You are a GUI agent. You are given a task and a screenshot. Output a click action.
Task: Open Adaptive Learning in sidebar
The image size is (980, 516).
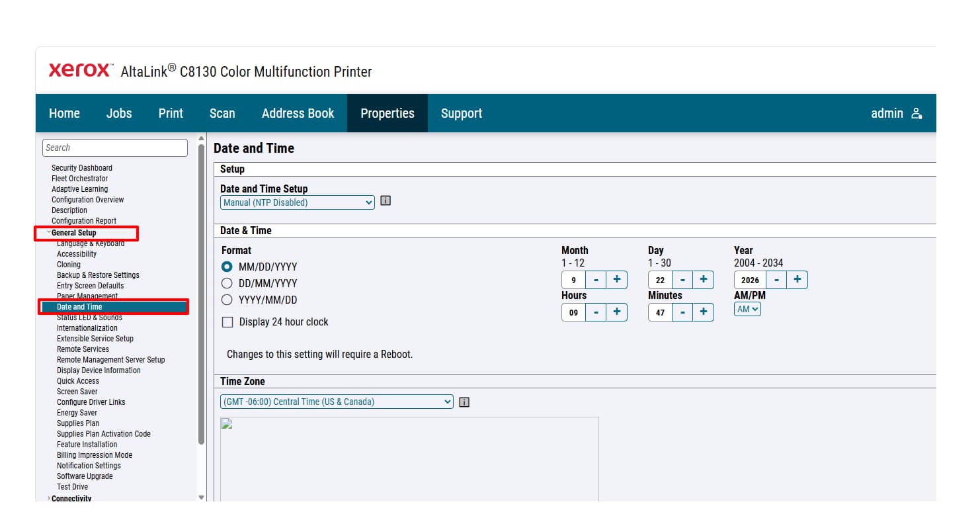pos(79,189)
